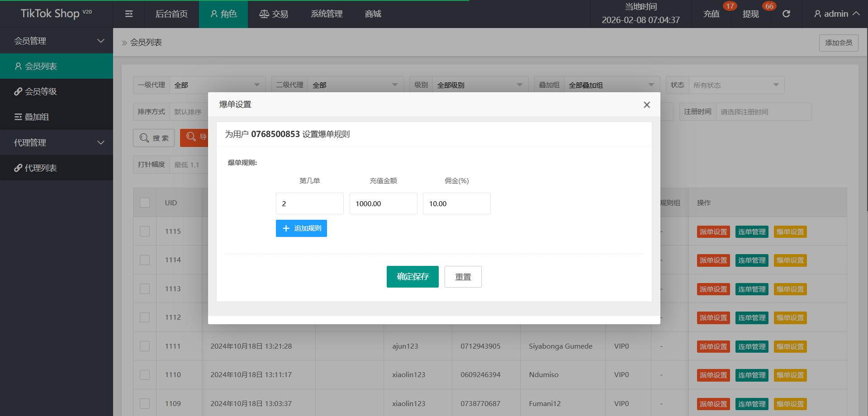The height and width of the screenshot is (416, 868).
Task: Open 会员等级 link in sidebar
Action: point(41,92)
